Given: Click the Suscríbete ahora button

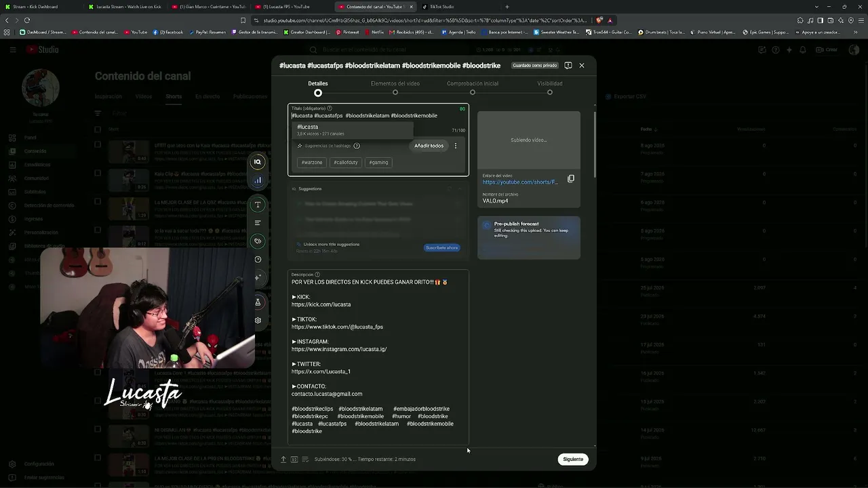Looking at the screenshot, I should coord(442,248).
